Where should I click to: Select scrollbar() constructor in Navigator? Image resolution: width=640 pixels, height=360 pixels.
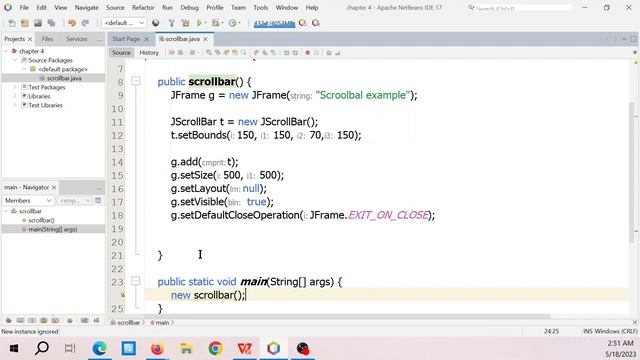(x=41, y=220)
